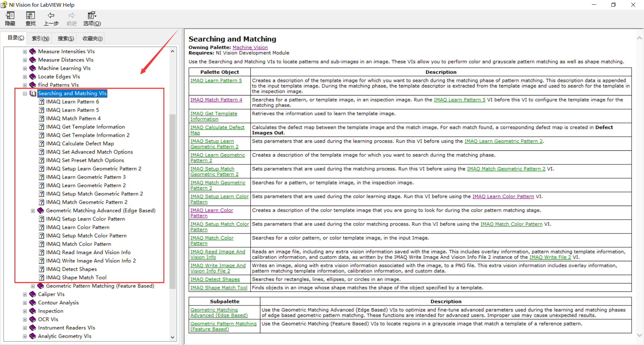Open the Geometric Matching Advanced (Edge Based) subpalette link

tap(219, 313)
